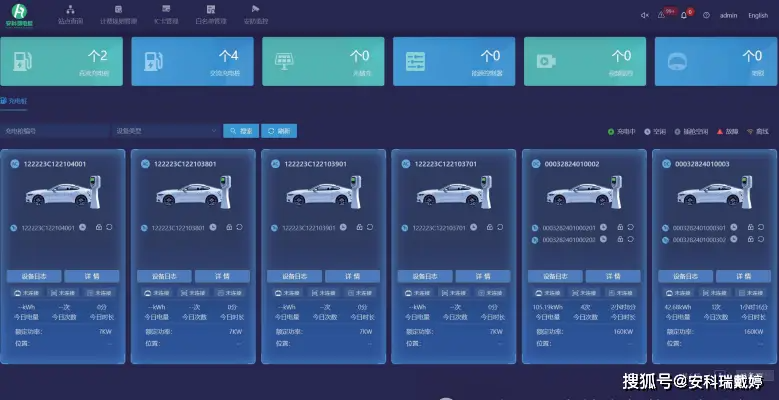Switch language via the English selector
This screenshot has height=400, width=779.
pyautogui.click(x=758, y=15)
